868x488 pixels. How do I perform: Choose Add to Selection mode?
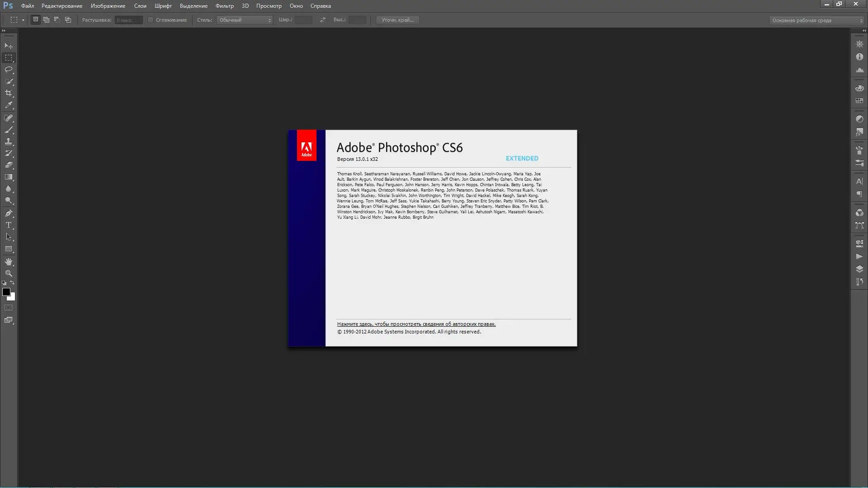(46, 20)
